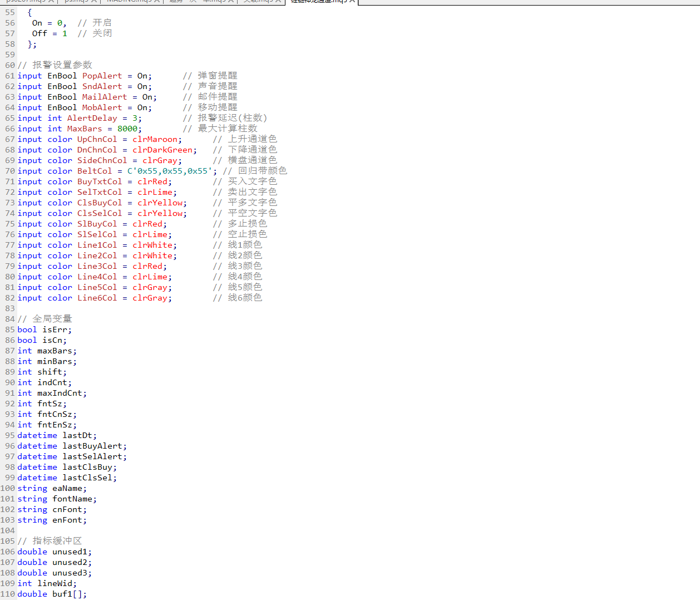Screen dimensions: 700x600
Task: Click the variable name MobAlert
Action: (102, 107)
